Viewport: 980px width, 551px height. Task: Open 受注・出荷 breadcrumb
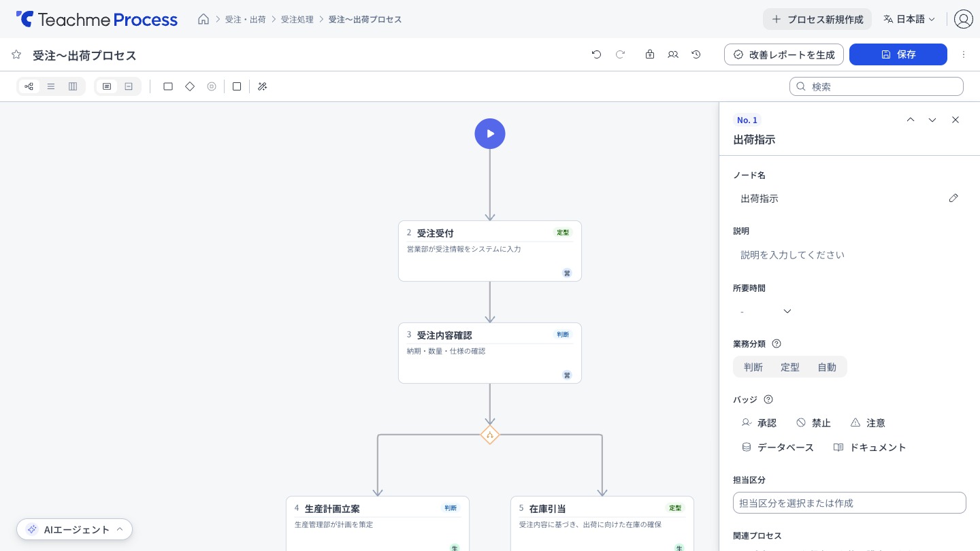point(246,19)
